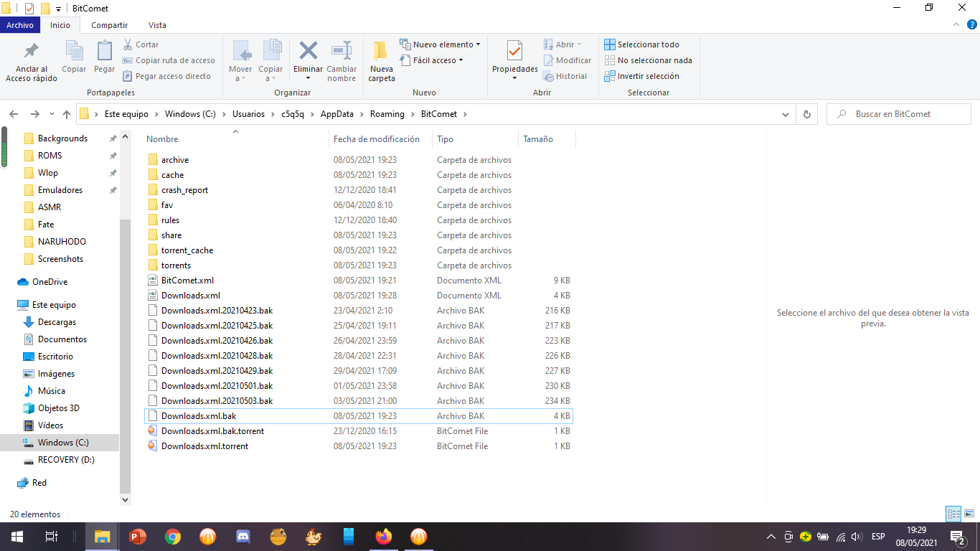Switch to the Compartir tab
Viewport: 980px width, 551px height.
110,25
